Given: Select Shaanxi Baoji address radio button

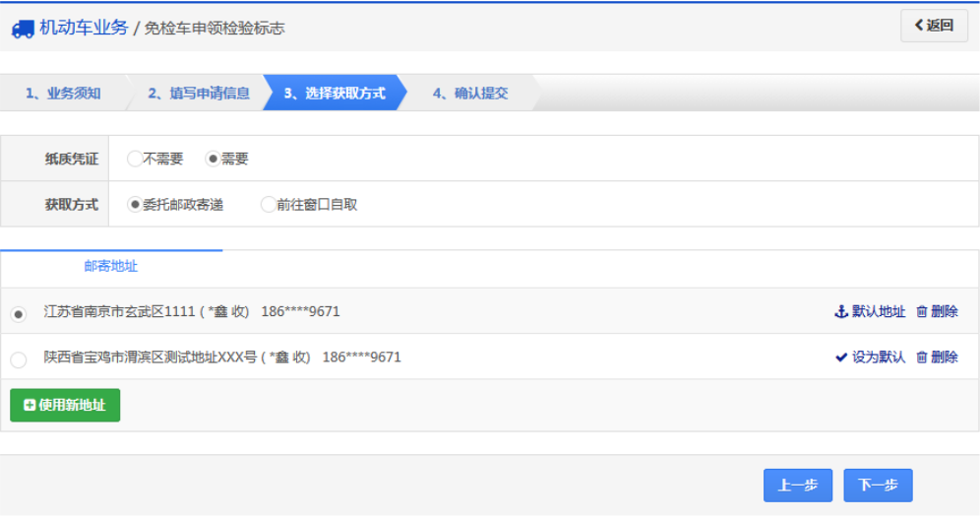Looking at the screenshot, I should point(18,359).
